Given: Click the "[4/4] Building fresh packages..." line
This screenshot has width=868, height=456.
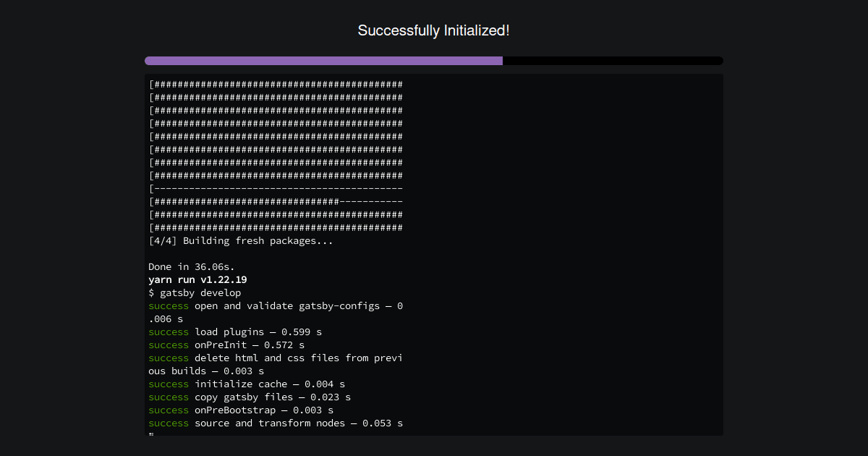Looking at the screenshot, I should click(x=241, y=240).
